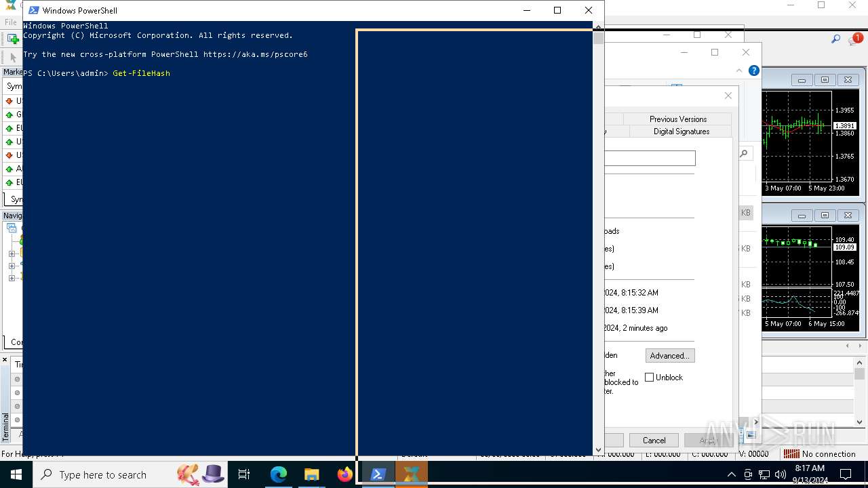Select the cursor tool in terminal toolbar

12,58
